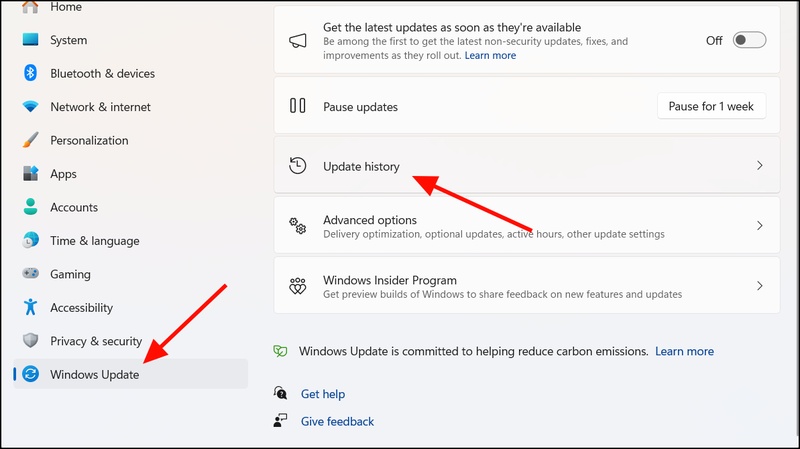Open the Get help link

click(322, 394)
